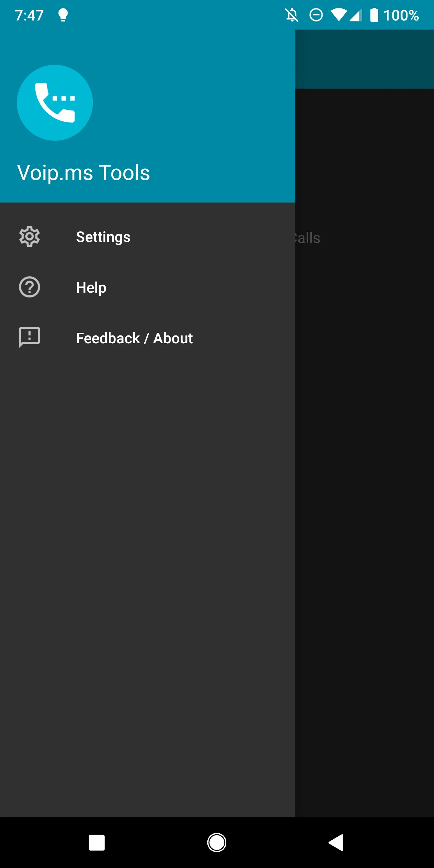Tap the Wi-Fi status icon
434x868 pixels.
339,15
